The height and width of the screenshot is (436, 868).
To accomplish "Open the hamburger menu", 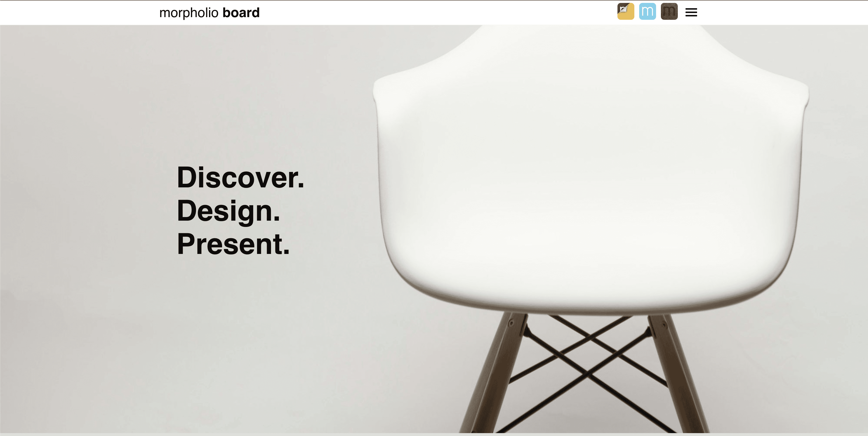I will pos(691,13).
